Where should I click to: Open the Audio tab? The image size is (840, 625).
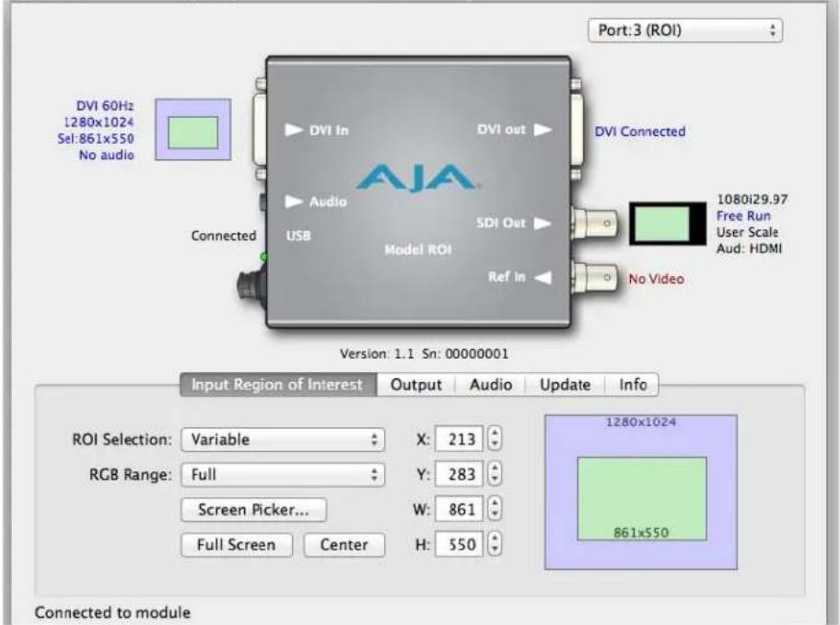click(x=491, y=385)
